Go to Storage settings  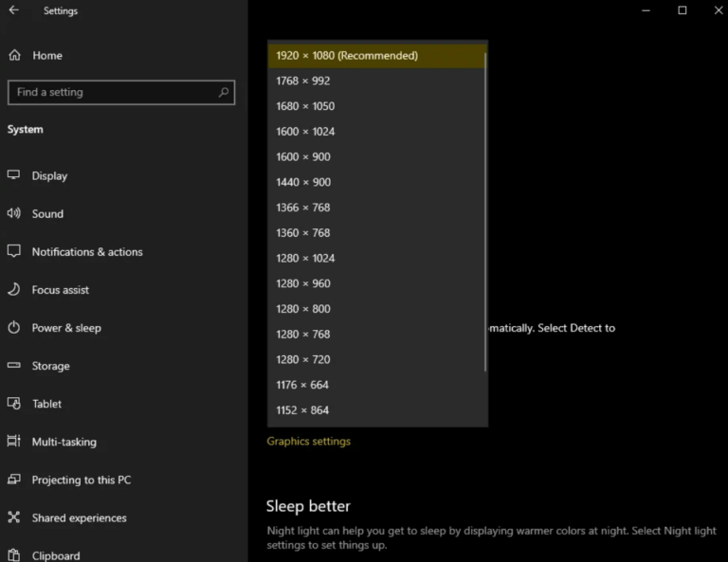coord(50,366)
